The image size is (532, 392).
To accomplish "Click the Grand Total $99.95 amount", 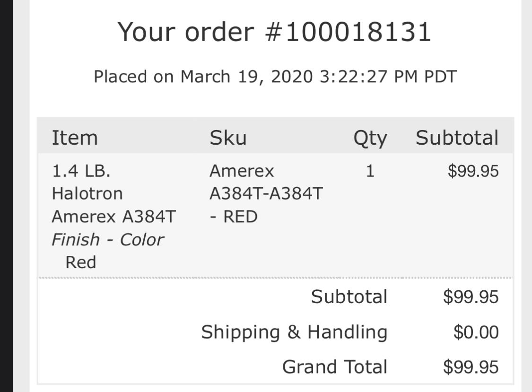I will point(471,367).
